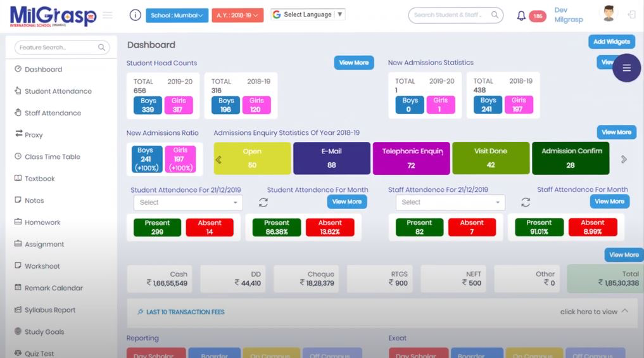Click 'click here to view' link

[588, 312]
